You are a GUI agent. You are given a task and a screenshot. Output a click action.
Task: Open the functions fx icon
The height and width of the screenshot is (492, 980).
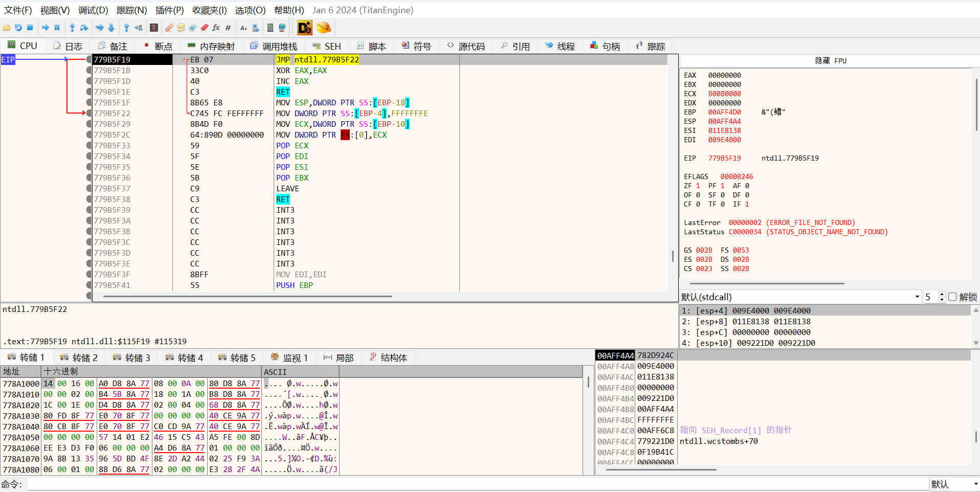pos(216,28)
